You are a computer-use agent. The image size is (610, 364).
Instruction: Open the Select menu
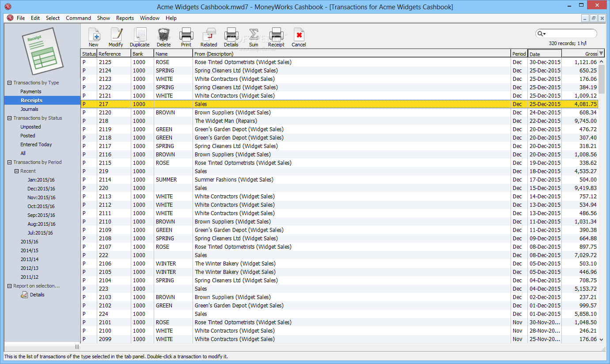pyautogui.click(x=53, y=18)
